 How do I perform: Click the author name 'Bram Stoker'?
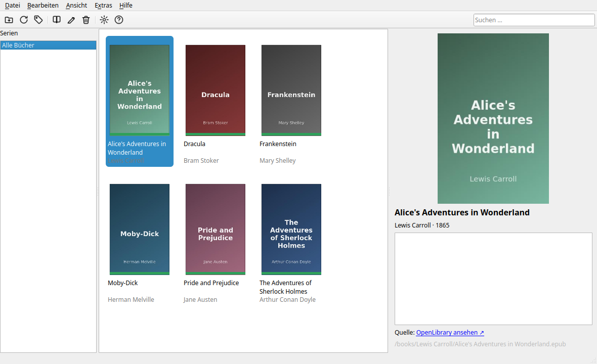(201, 160)
